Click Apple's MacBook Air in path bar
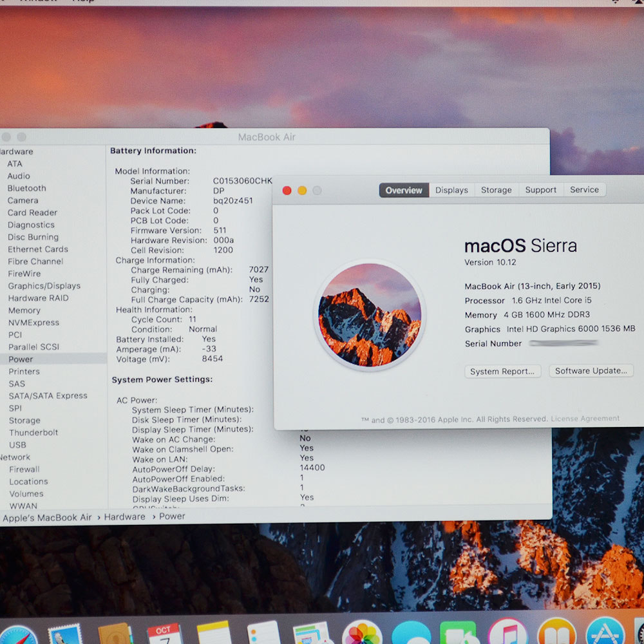This screenshot has width=644, height=644. click(x=47, y=518)
